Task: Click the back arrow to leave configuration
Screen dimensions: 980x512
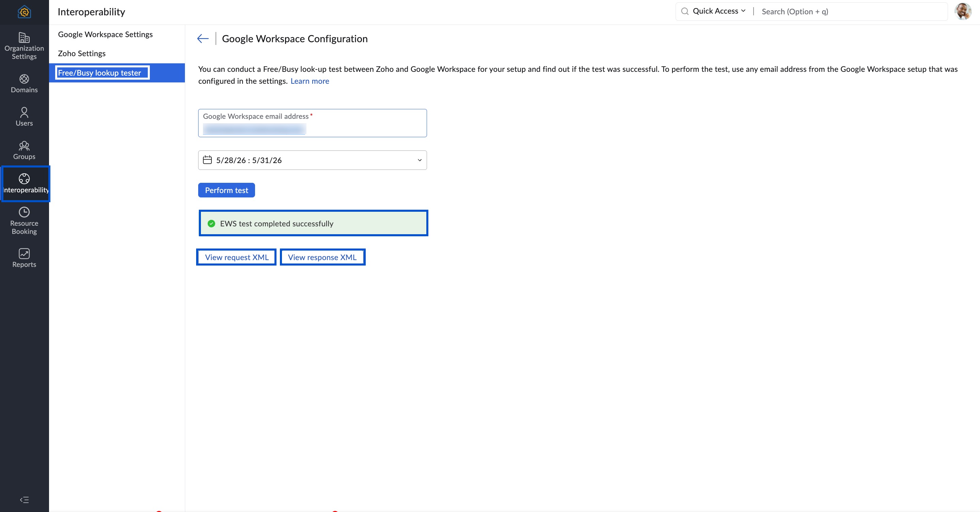Action: pos(203,38)
